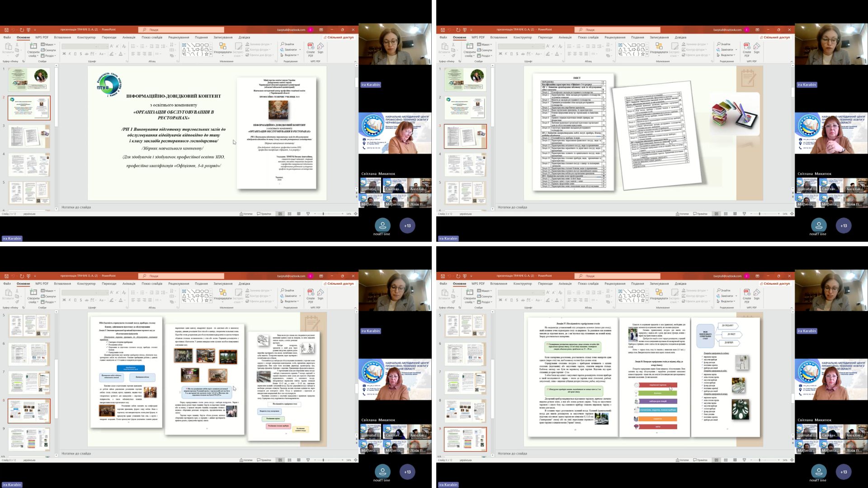Select slide 4 thumbnail in top-right window's panel
Viewport: 868px width, 488px height.
click(x=465, y=164)
